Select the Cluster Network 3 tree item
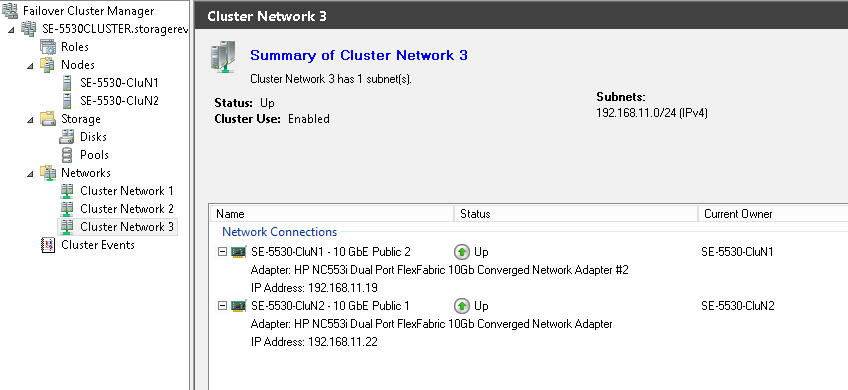The height and width of the screenshot is (390, 848). [127, 227]
